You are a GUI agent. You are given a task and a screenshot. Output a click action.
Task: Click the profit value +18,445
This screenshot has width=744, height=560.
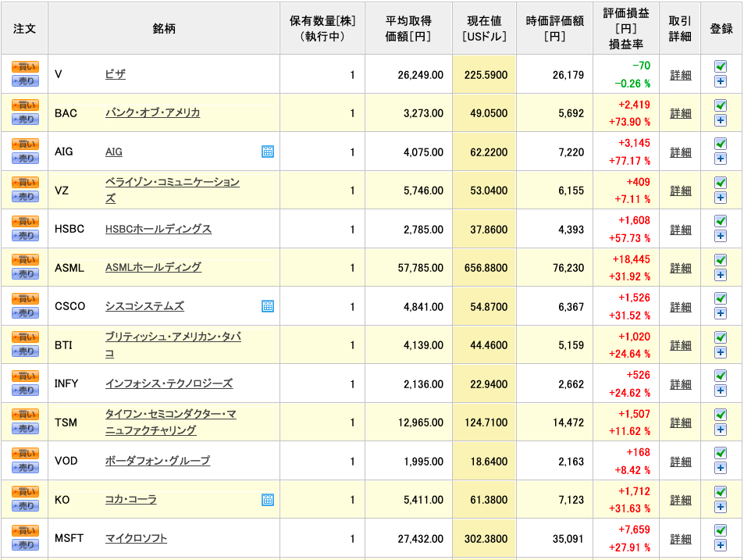pyautogui.click(x=631, y=259)
